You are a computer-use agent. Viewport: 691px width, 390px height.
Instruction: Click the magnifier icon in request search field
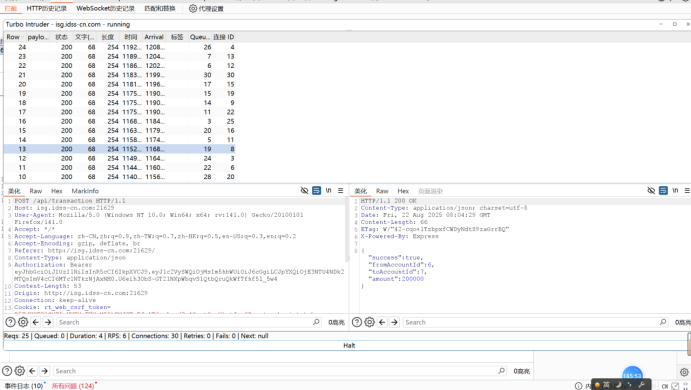click(316, 322)
